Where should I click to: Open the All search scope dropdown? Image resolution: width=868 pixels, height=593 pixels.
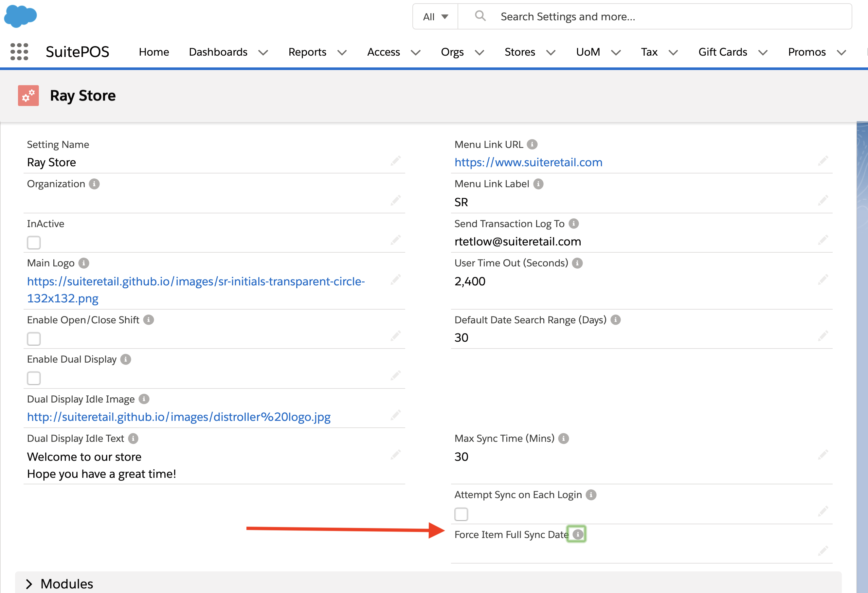435,17
